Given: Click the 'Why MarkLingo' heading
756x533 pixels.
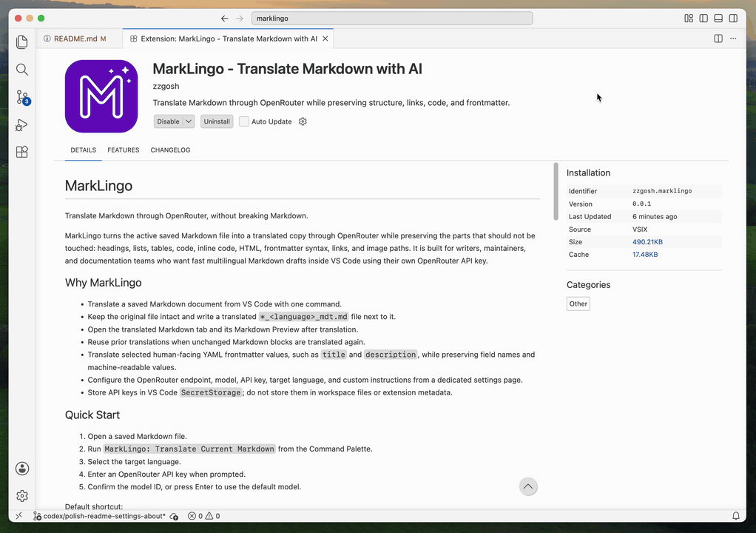Looking at the screenshot, I should 103,283.
